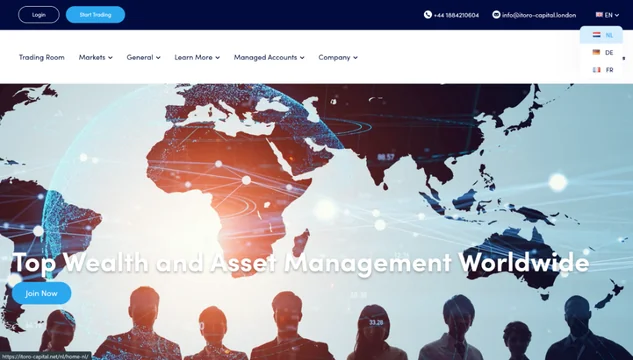Image resolution: width=633 pixels, height=360 pixels.
Task: Click the Netherlands flag icon
Action: coord(596,35)
